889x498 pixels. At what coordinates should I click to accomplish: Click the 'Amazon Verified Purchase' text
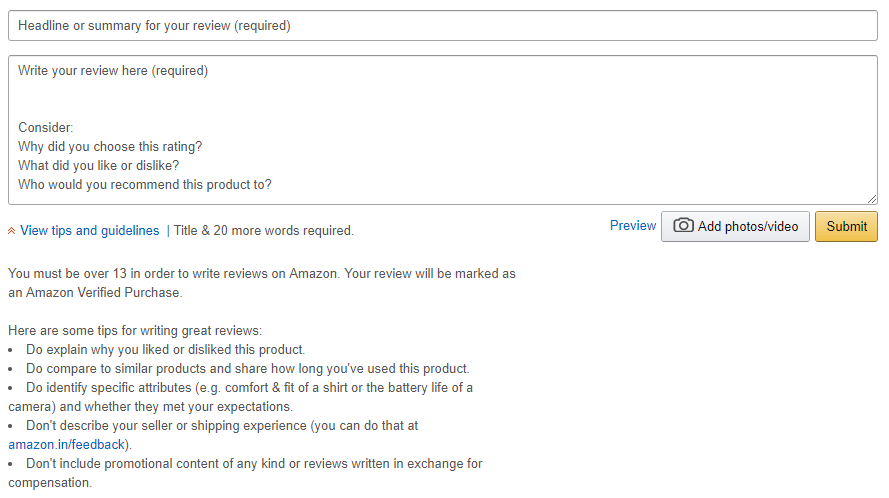pyautogui.click(x=102, y=293)
